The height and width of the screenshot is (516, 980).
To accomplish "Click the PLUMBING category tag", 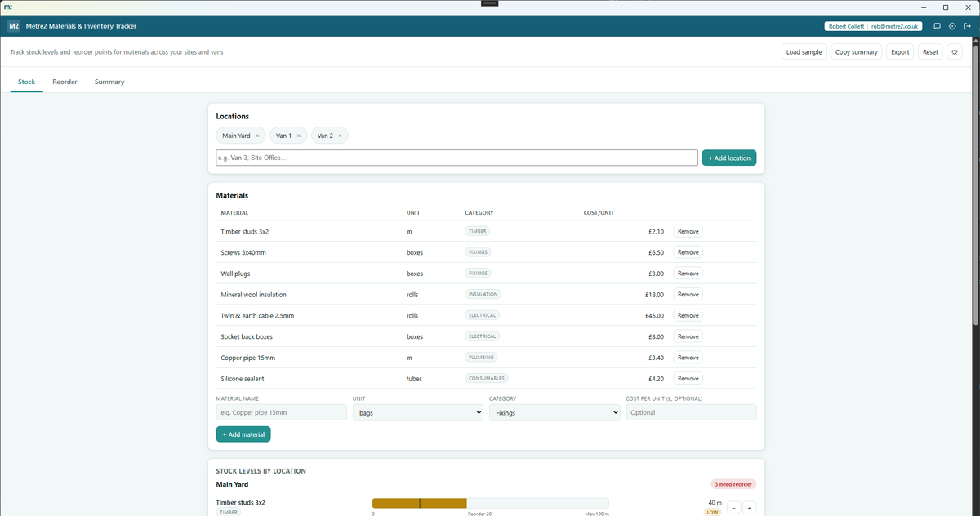I will coord(481,357).
